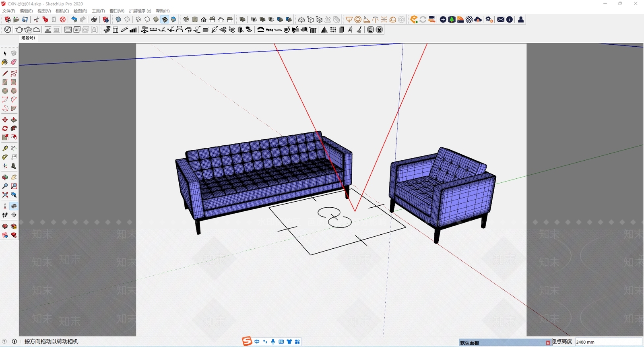
Task: Open the 相机(C) menu
Action: (x=62, y=11)
